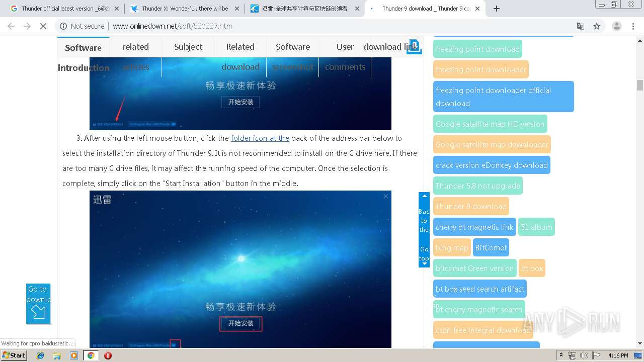Viewport: 644px width, 362px height.
Task: Close the Thunder 9 download tab
Action: point(477,9)
